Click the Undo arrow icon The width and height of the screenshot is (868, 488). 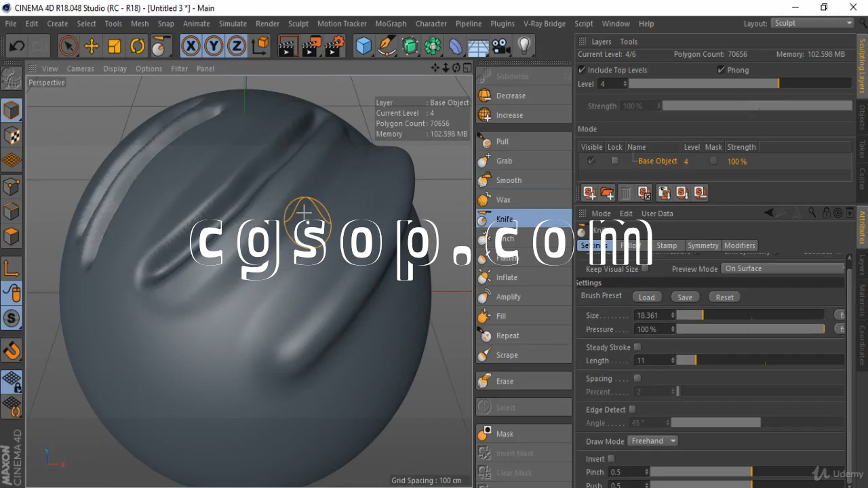coord(17,46)
